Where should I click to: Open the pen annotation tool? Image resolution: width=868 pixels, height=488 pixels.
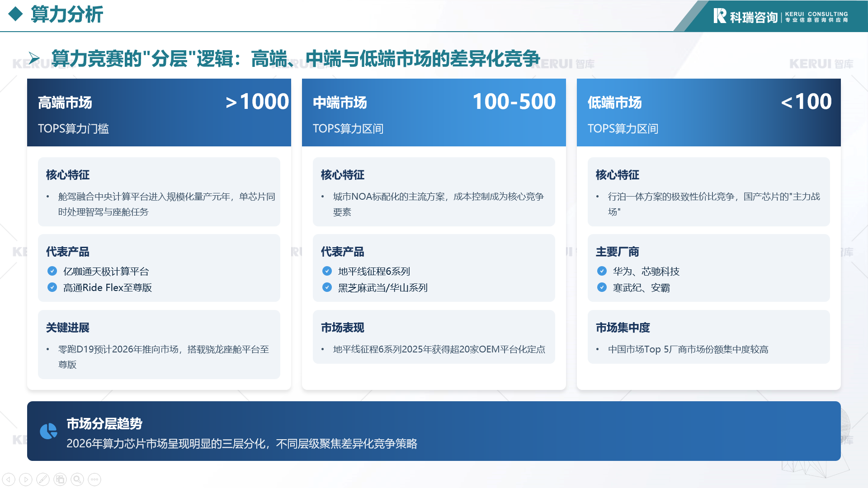(43, 479)
